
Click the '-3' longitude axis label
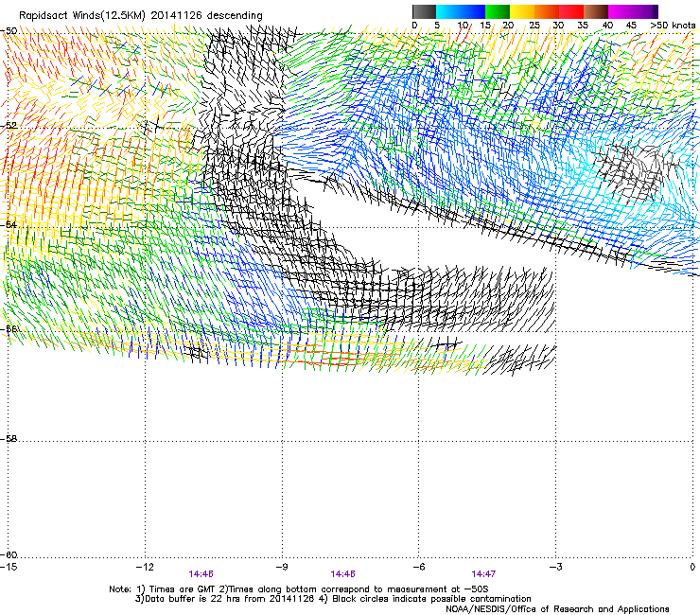556,567
